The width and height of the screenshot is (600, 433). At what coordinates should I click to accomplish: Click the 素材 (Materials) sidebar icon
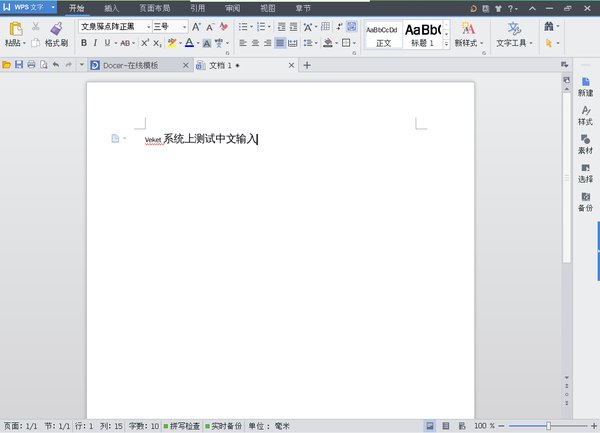pos(585,143)
